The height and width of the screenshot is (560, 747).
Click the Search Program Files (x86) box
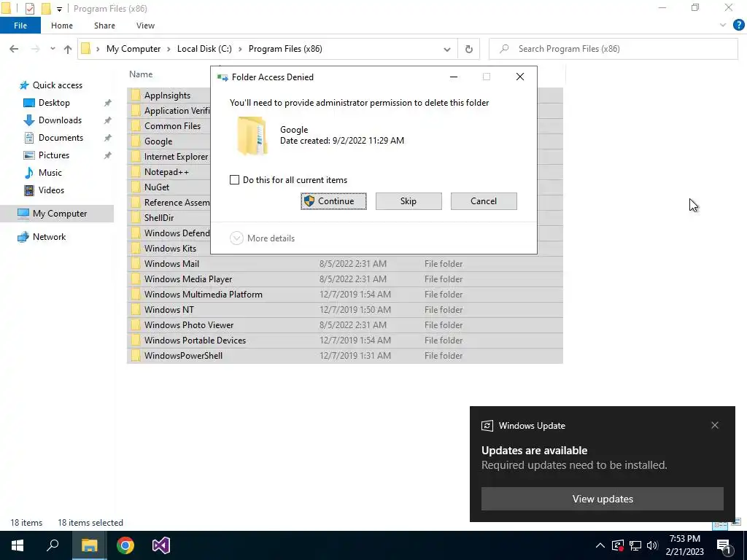tap(614, 49)
